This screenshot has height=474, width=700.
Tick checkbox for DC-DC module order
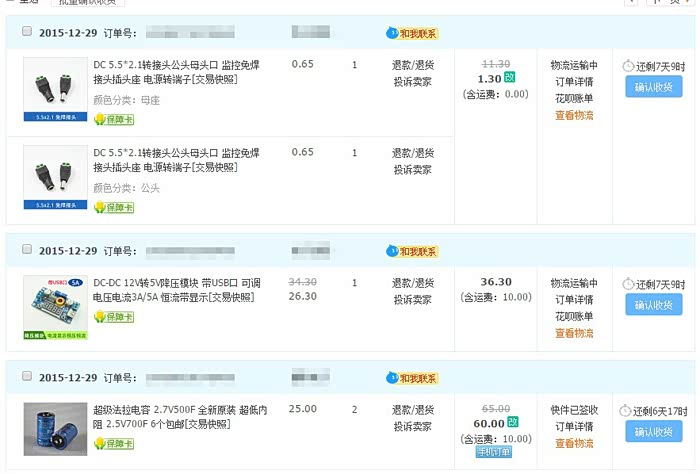click(26, 250)
